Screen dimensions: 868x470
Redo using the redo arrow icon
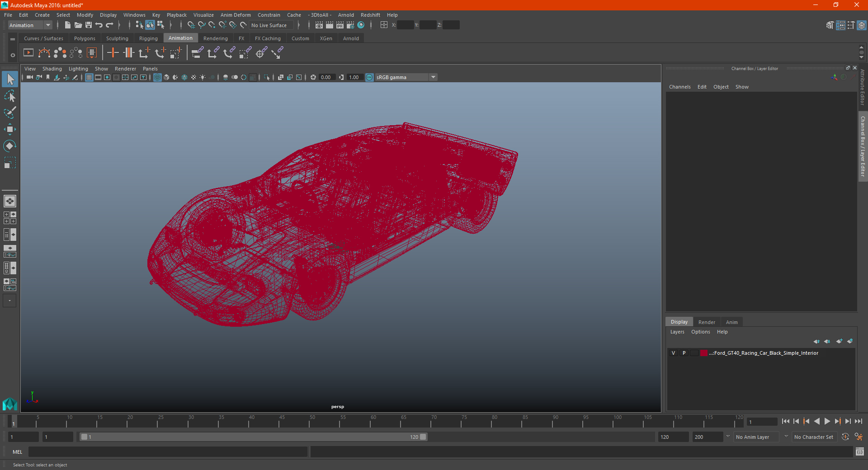pos(109,25)
